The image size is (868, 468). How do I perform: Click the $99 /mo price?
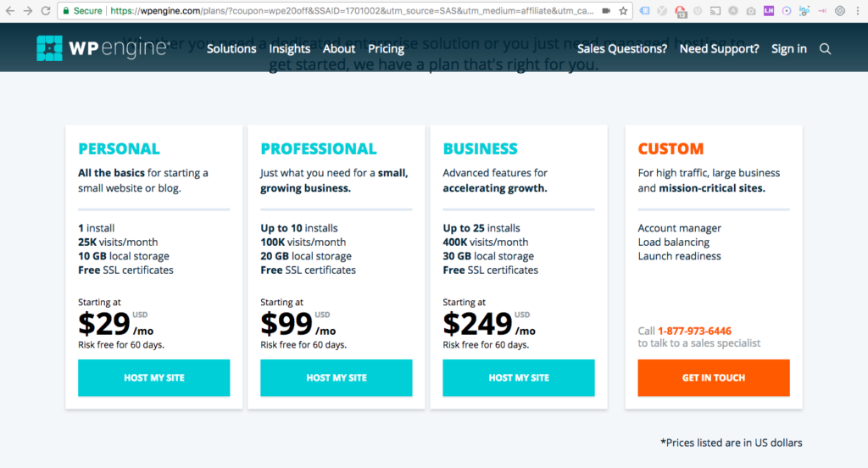tap(298, 324)
